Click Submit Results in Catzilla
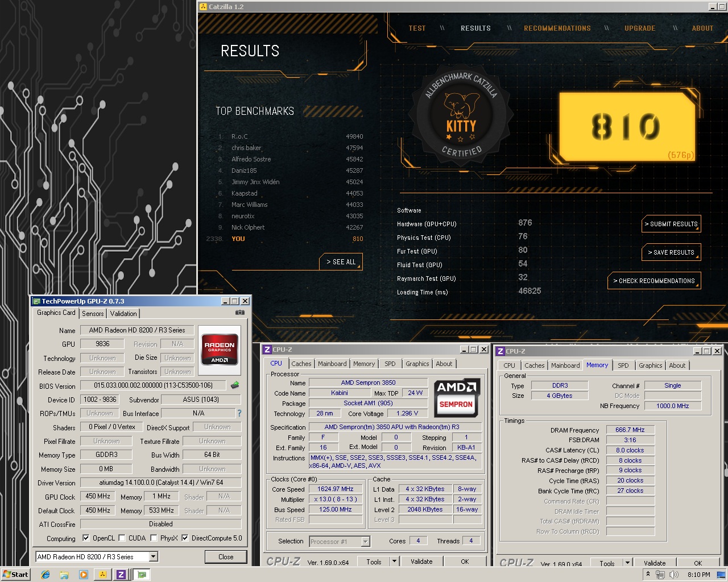 (671, 224)
